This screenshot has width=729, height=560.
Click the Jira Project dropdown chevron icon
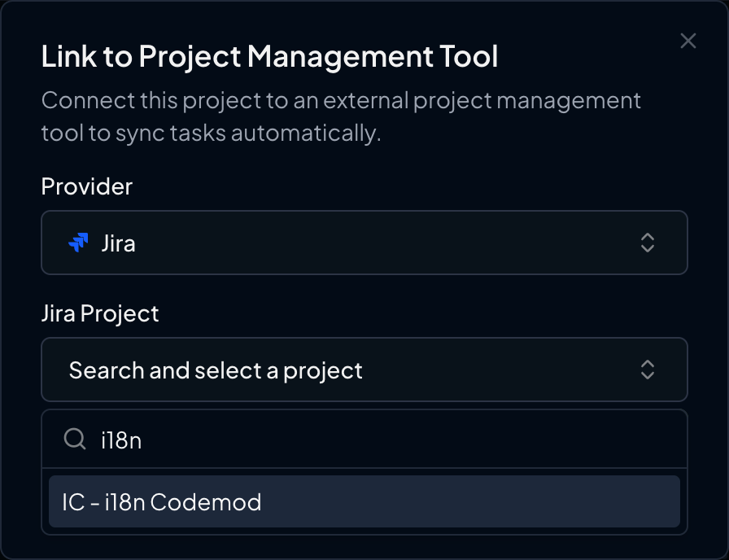648,370
